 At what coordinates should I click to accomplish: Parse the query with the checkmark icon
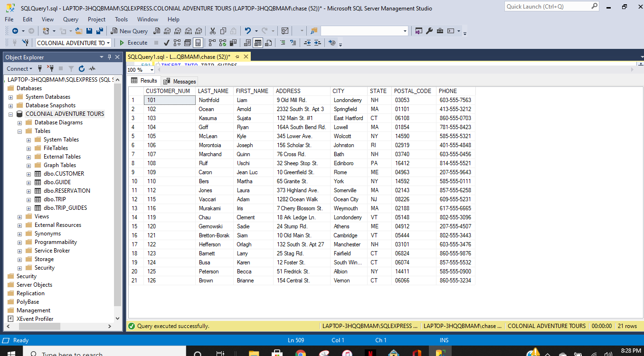pos(166,43)
